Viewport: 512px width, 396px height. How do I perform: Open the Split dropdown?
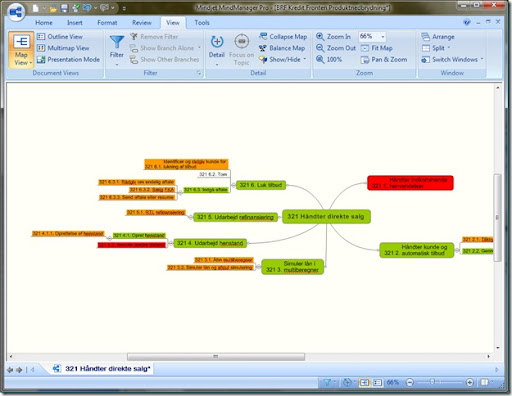click(436, 48)
